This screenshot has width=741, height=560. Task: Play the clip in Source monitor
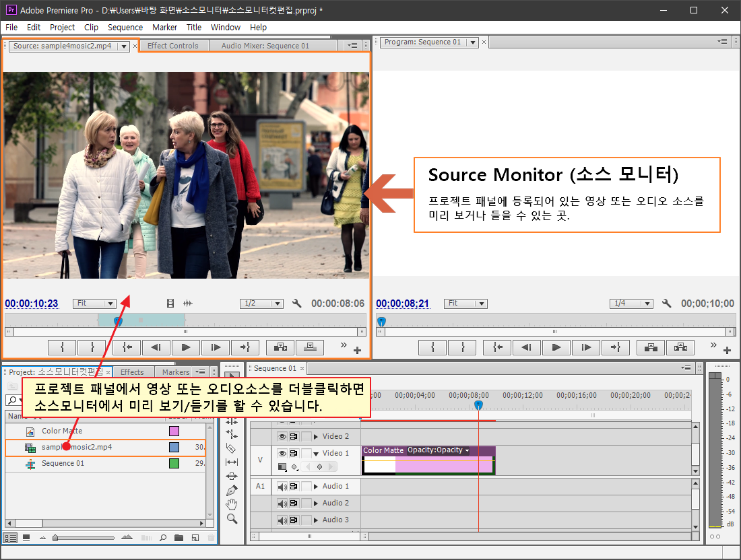(x=186, y=347)
